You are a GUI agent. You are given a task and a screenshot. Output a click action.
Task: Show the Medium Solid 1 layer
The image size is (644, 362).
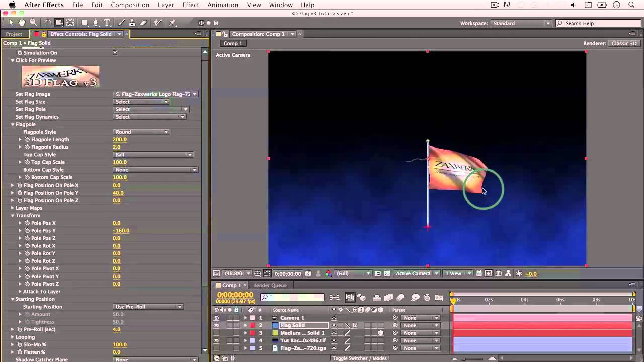click(216, 333)
